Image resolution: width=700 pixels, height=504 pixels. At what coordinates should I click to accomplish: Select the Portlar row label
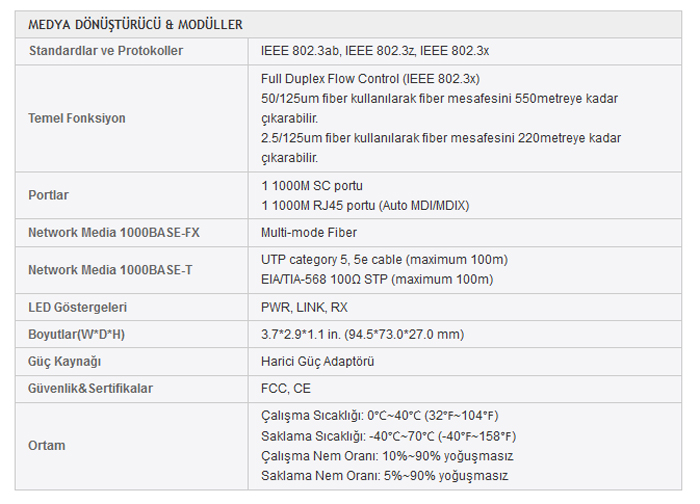(x=48, y=195)
